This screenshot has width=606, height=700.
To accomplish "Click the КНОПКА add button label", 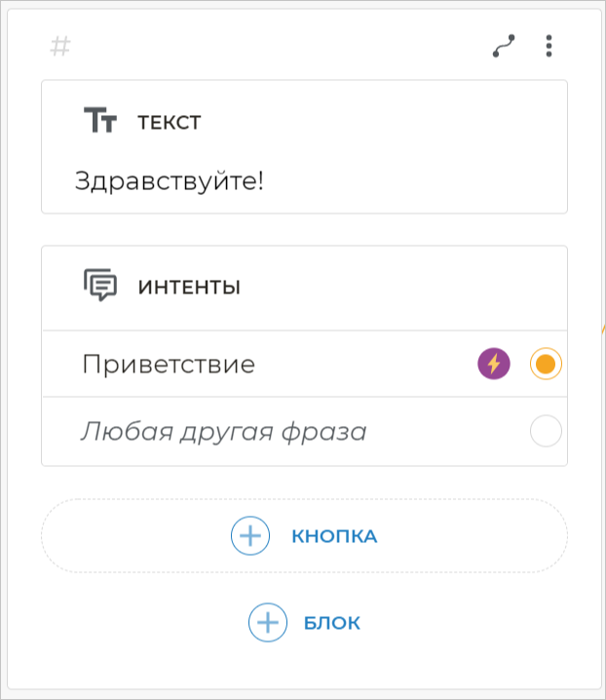I will [x=334, y=536].
